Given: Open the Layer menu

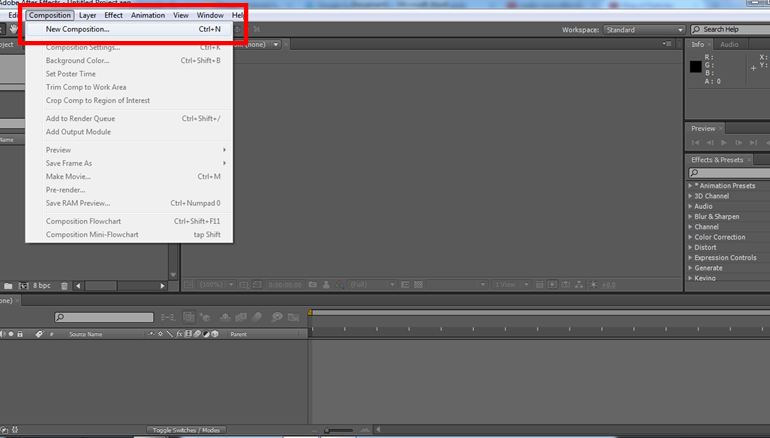Looking at the screenshot, I should pyautogui.click(x=87, y=15).
